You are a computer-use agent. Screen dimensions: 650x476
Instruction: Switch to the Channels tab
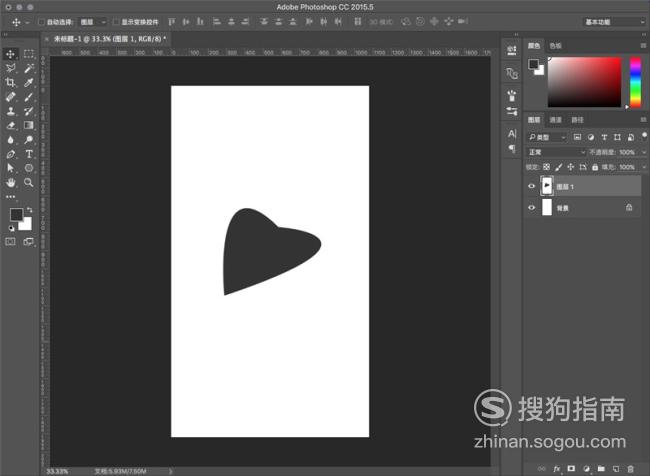click(x=555, y=120)
